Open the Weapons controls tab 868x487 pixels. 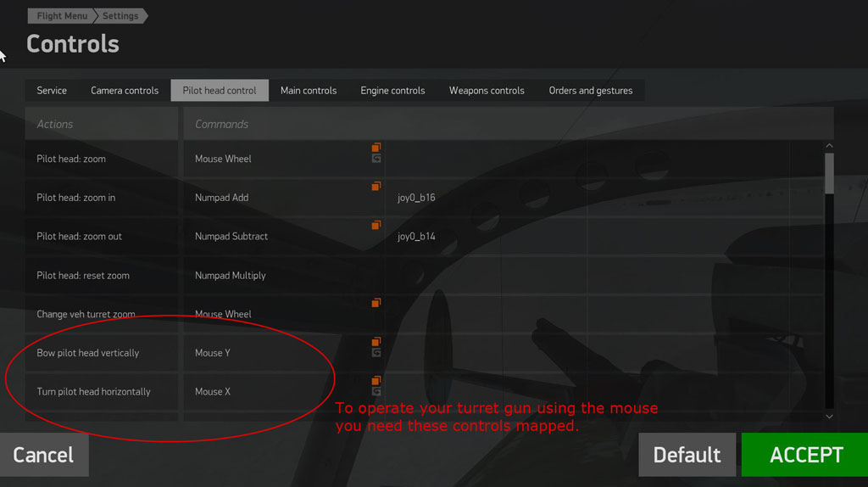coord(487,90)
